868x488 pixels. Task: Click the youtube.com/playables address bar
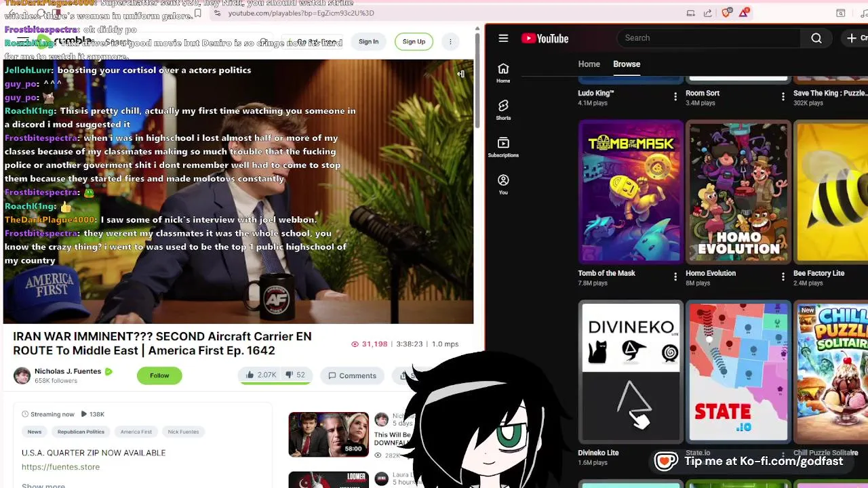tap(300, 13)
